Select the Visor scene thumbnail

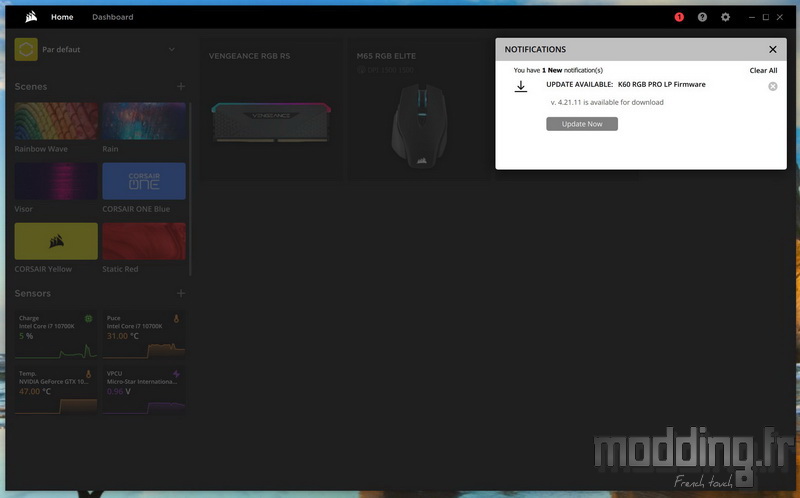56,181
